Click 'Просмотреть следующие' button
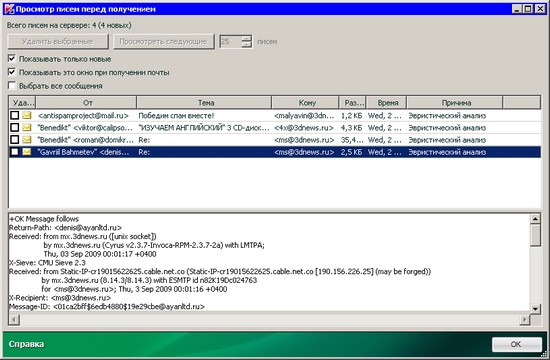Screen dimensions: 550x360 pos(163,41)
